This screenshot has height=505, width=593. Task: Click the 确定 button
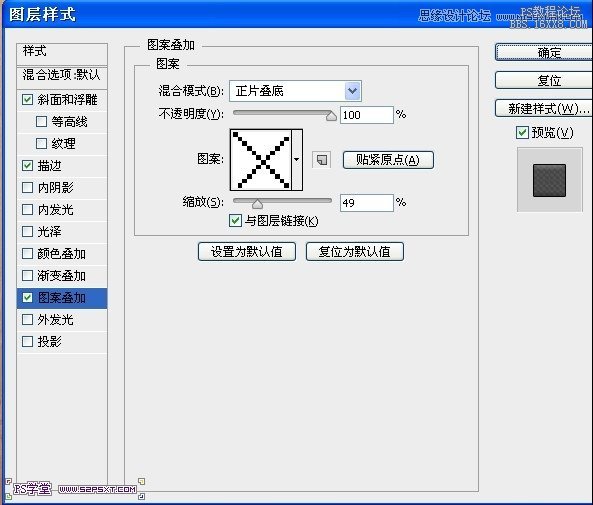tap(544, 52)
